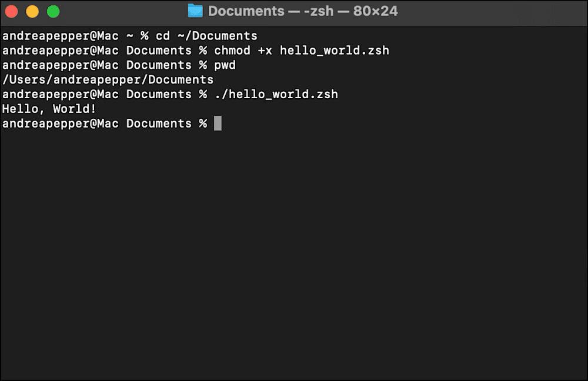Click the "chmod +x hello_world.zsh" command line

(x=302, y=51)
